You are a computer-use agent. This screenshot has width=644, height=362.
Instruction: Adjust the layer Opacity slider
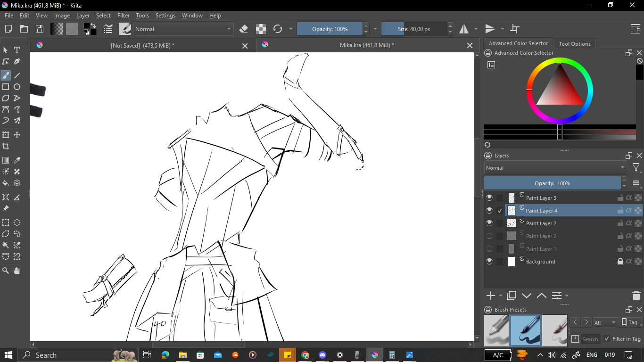[x=552, y=183]
